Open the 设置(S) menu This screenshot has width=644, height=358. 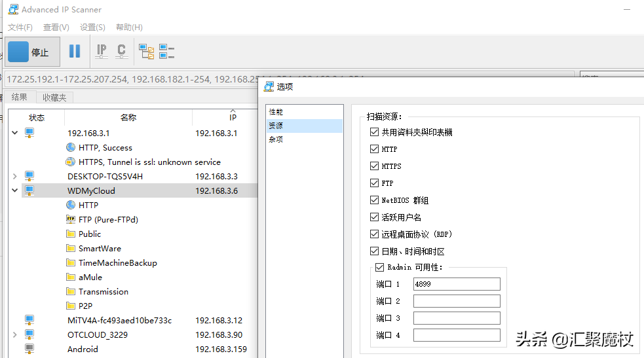click(x=92, y=27)
